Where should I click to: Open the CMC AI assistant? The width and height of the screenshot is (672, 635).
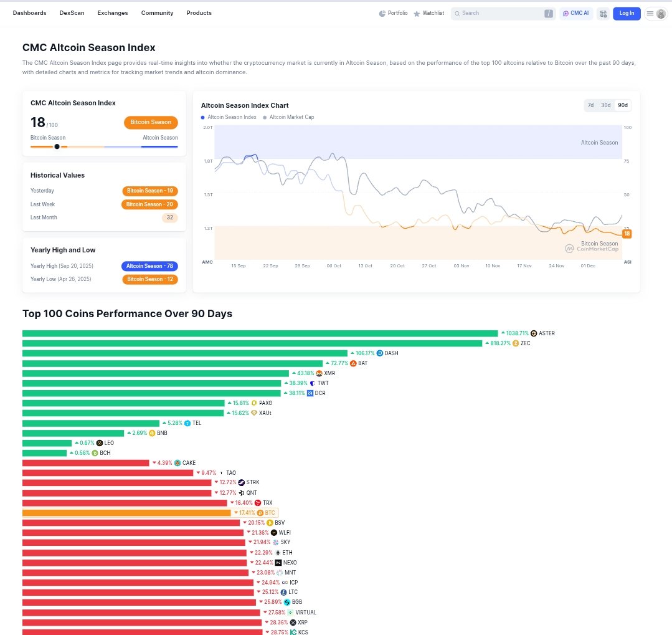pos(575,13)
